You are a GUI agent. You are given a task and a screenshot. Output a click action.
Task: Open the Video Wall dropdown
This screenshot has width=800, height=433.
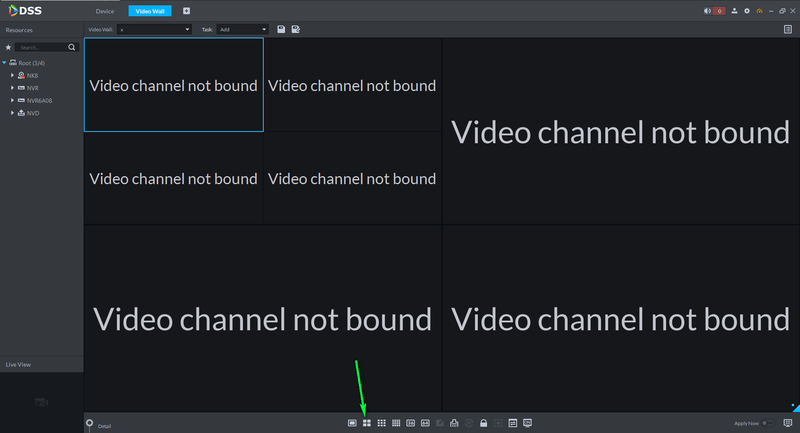[155, 30]
